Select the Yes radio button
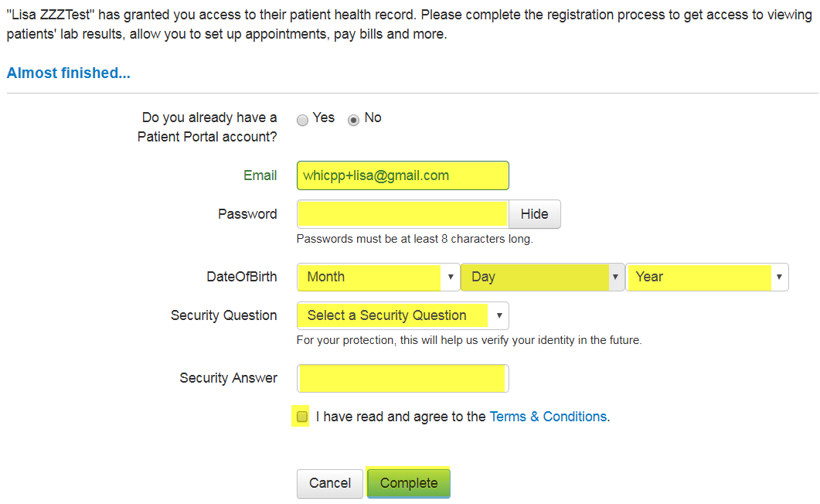The image size is (820, 504). click(x=303, y=120)
